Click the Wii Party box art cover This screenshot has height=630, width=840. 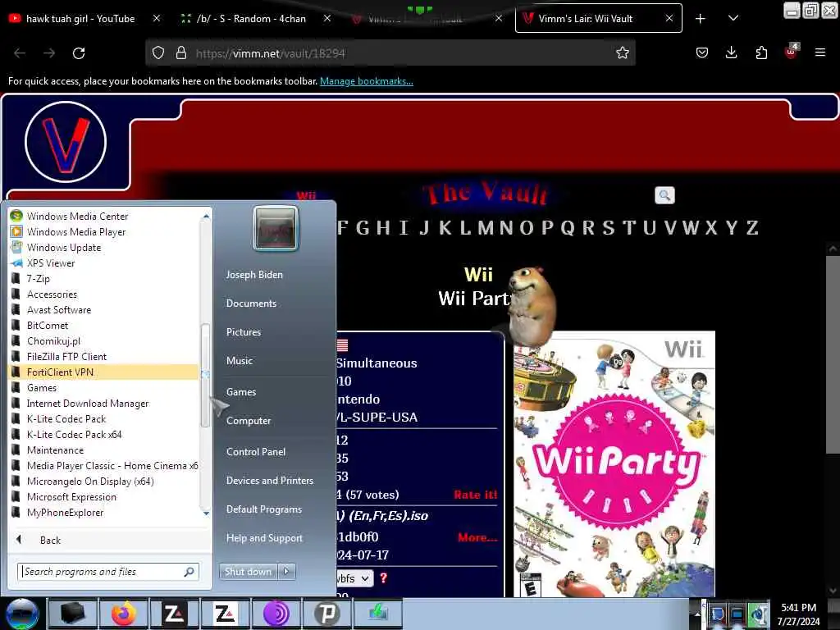(614, 464)
